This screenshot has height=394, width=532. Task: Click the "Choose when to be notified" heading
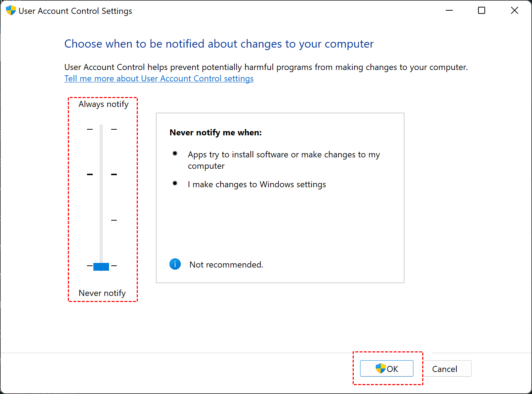(219, 44)
